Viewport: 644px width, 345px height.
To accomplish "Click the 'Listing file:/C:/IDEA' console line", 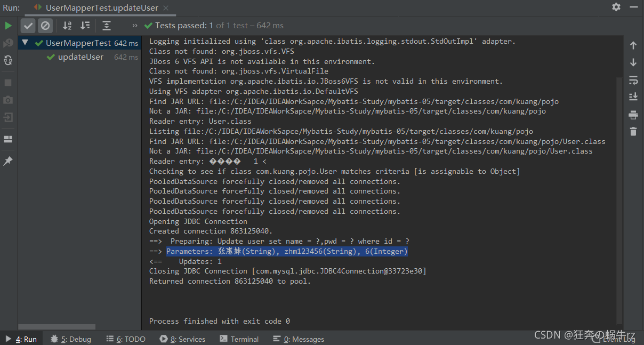I will click(x=341, y=131).
